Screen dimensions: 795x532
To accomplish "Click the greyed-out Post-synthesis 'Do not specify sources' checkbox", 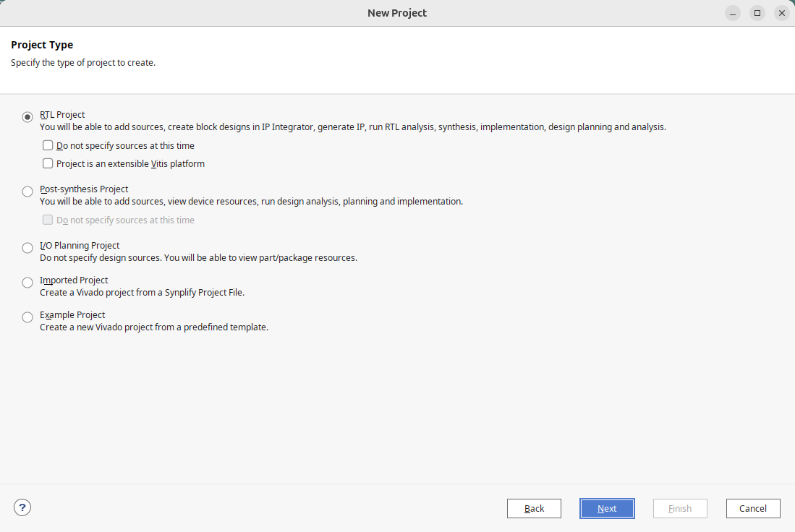I will [48, 220].
